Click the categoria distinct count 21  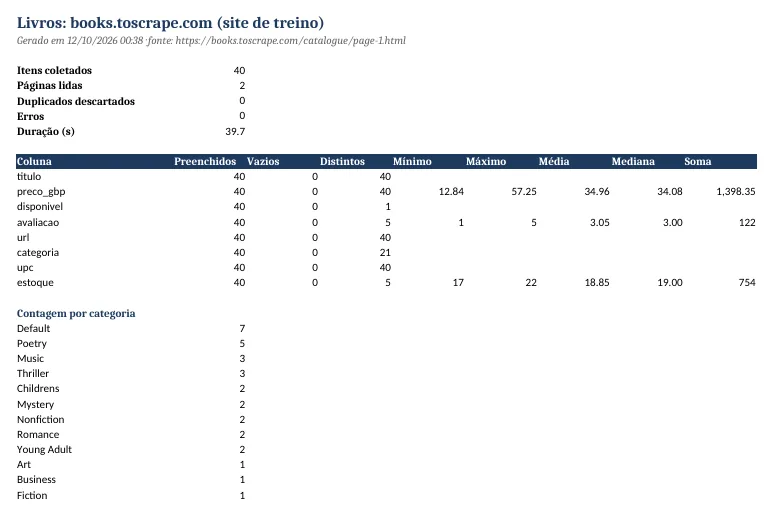[x=385, y=252]
